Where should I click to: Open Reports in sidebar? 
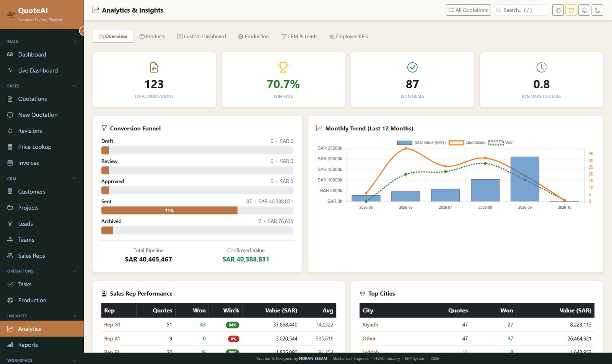pyautogui.click(x=42, y=345)
